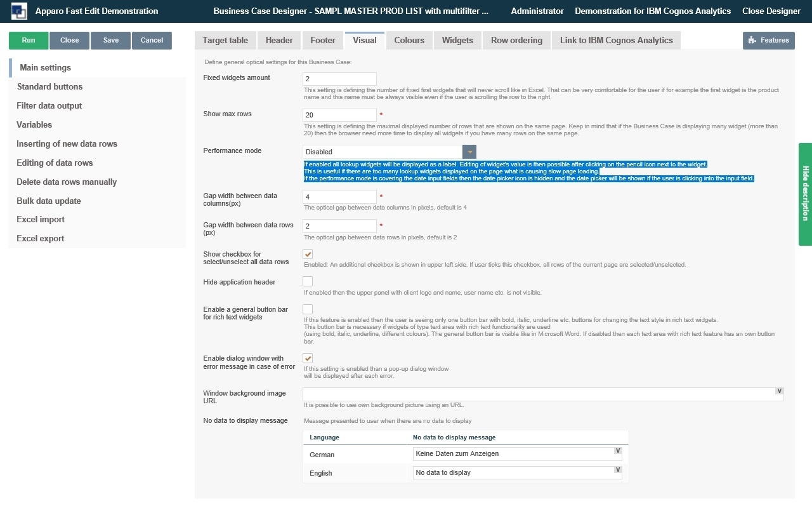Edit the English no data message field
812x508 pixels.
(x=517, y=473)
